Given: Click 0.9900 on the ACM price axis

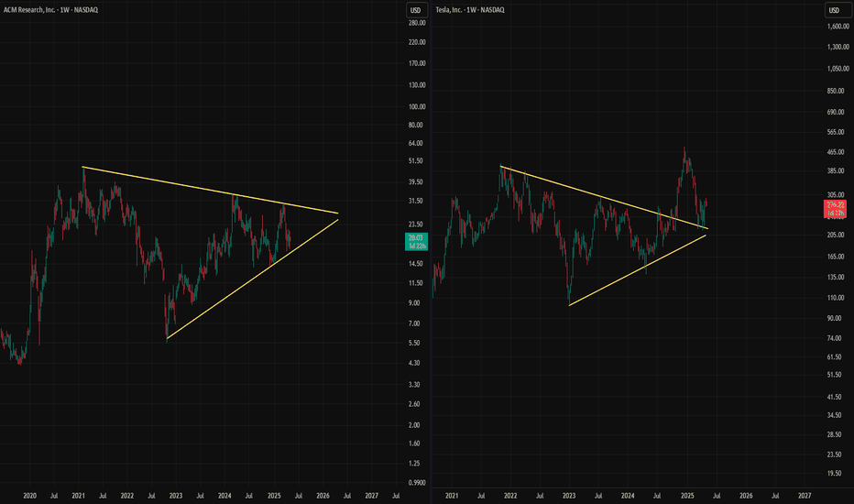Looking at the screenshot, I should pos(417,483).
